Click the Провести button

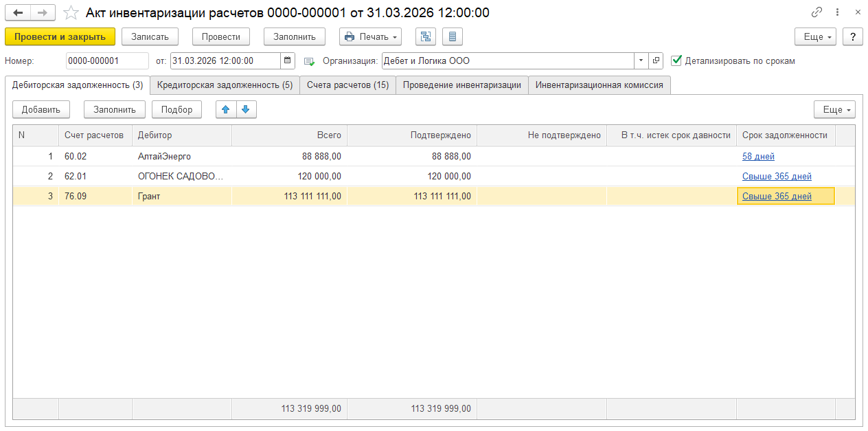[x=221, y=36]
